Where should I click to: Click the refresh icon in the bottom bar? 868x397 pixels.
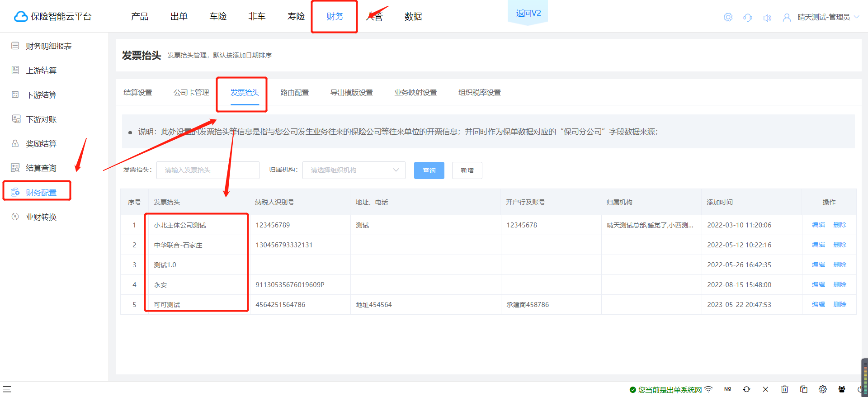(x=746, y=389)
